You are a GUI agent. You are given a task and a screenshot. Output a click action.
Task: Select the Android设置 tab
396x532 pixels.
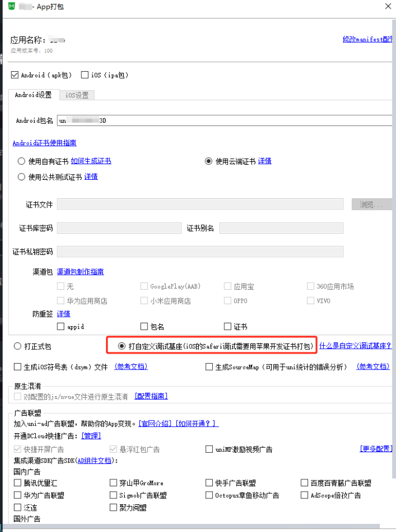click(x=33, y=95)
